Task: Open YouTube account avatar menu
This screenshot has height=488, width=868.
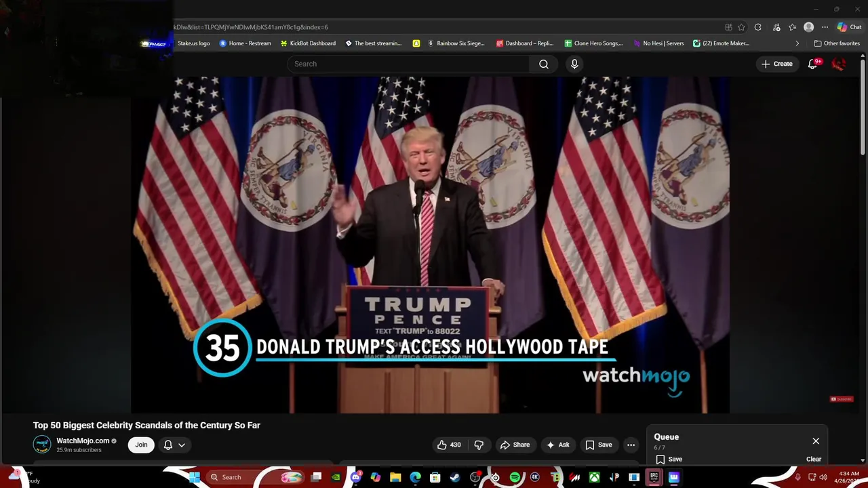Action: point(839,64)
